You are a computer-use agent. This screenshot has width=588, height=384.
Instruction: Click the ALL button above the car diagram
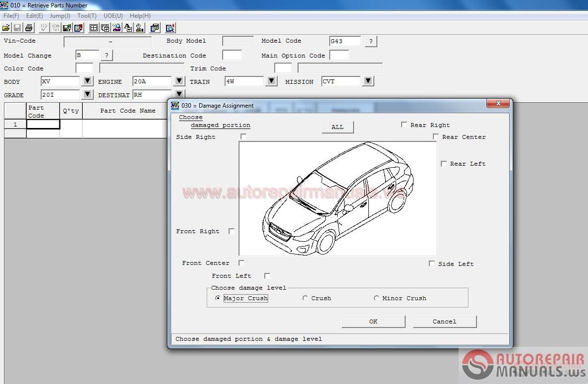point(338,127)
